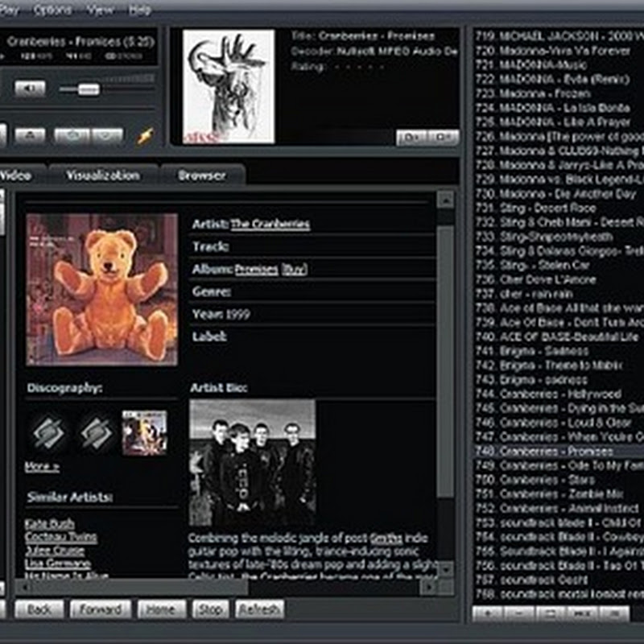The height and width of the screenshot is (644, 644).
Task: Click the eject/open file button
Action: (x=30, y=135)
